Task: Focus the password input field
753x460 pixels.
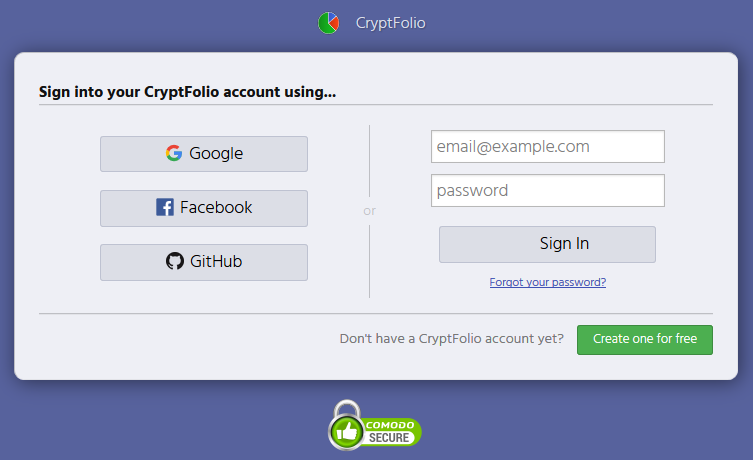Action: (x=548, y=191)
